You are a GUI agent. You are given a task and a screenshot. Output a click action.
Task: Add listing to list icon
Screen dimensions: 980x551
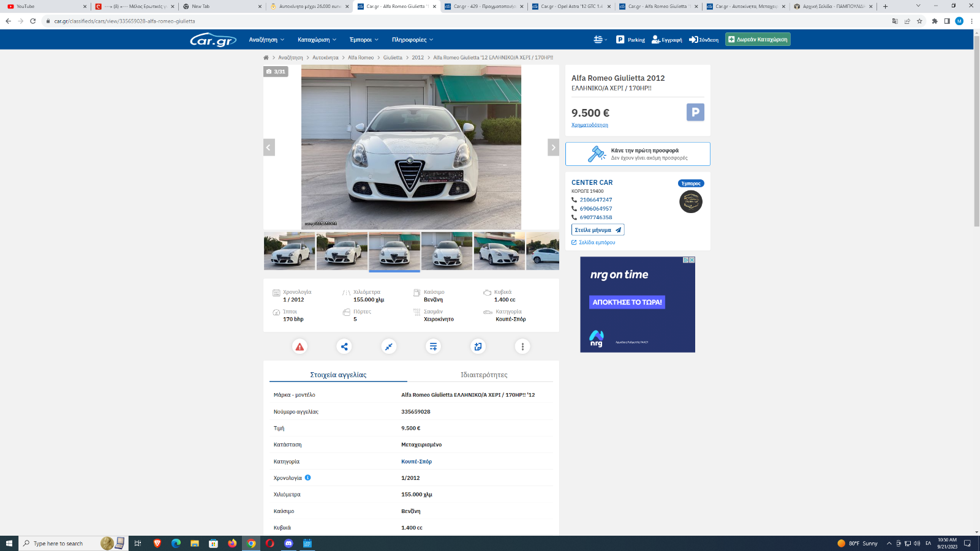[433, 347]
